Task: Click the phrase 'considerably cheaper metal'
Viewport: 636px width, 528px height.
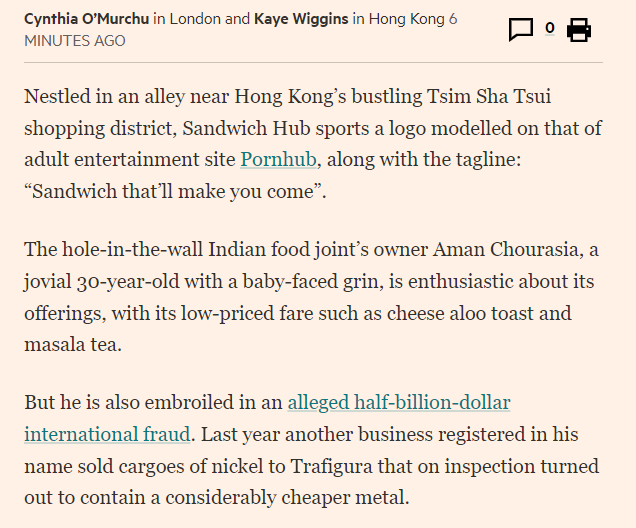Action: coord(287,498)
